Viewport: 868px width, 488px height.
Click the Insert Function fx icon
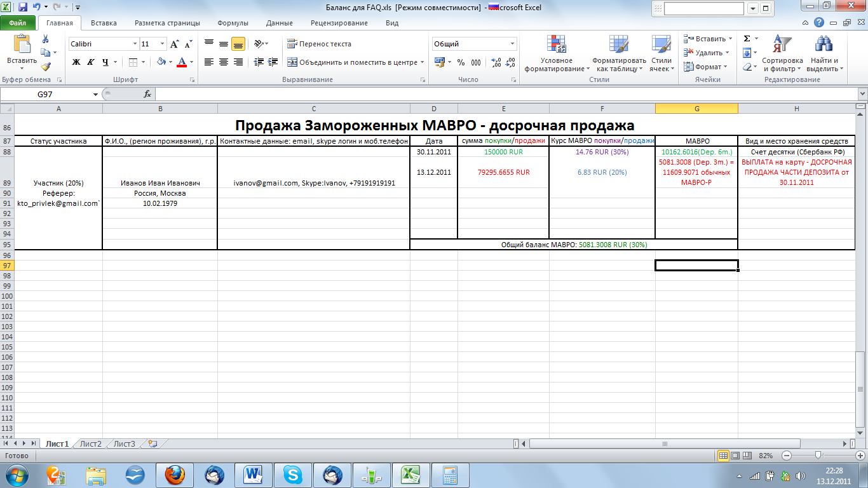coord(147,94)
